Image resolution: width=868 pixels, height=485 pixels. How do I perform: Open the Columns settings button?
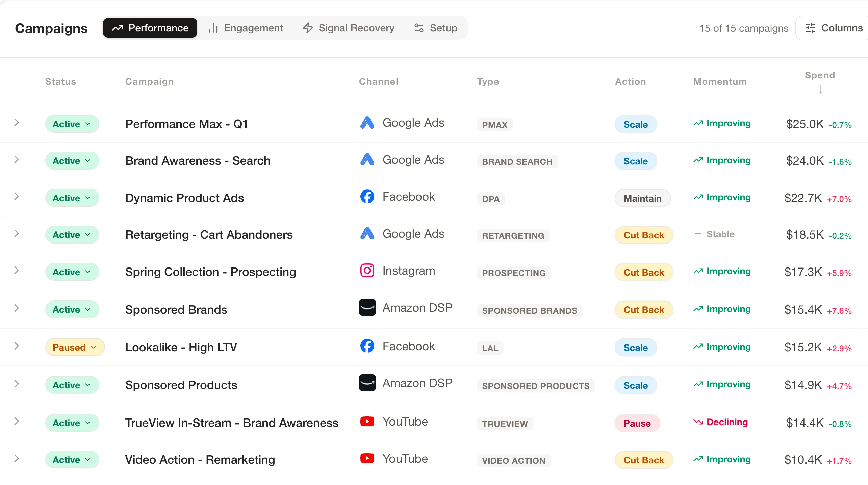point(833,28)
